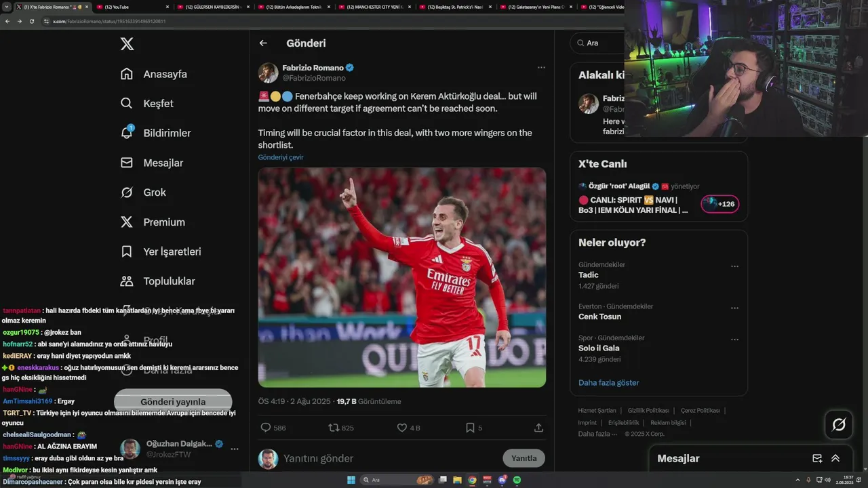This screenshot has width=868, height=488.
Task: Open the options dots next to Tadic trend
Action: click(734, 266)
